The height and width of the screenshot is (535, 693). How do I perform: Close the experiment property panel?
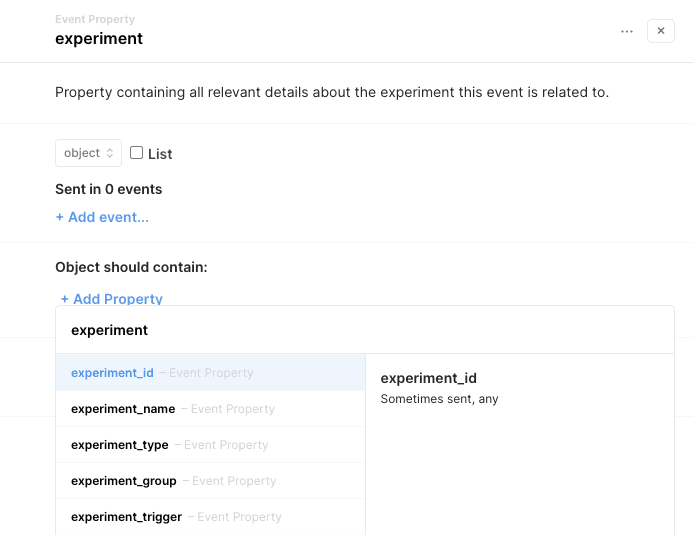pos(660,31)
